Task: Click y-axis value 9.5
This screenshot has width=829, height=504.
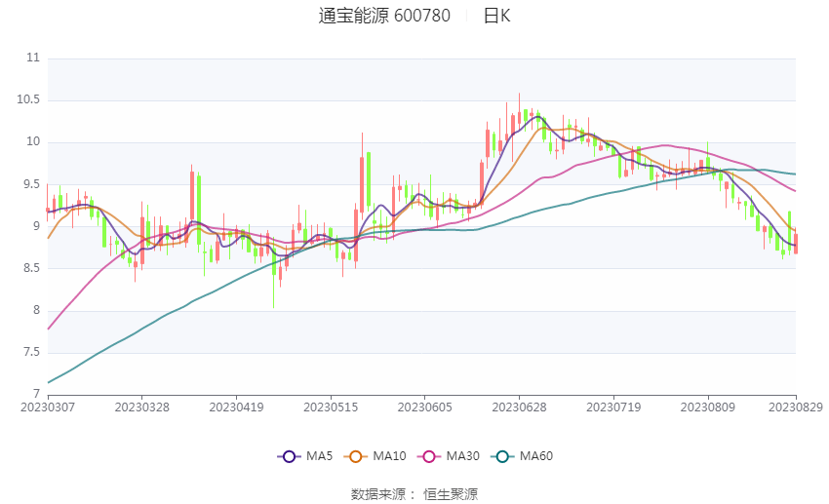Action: coord(31,184)
